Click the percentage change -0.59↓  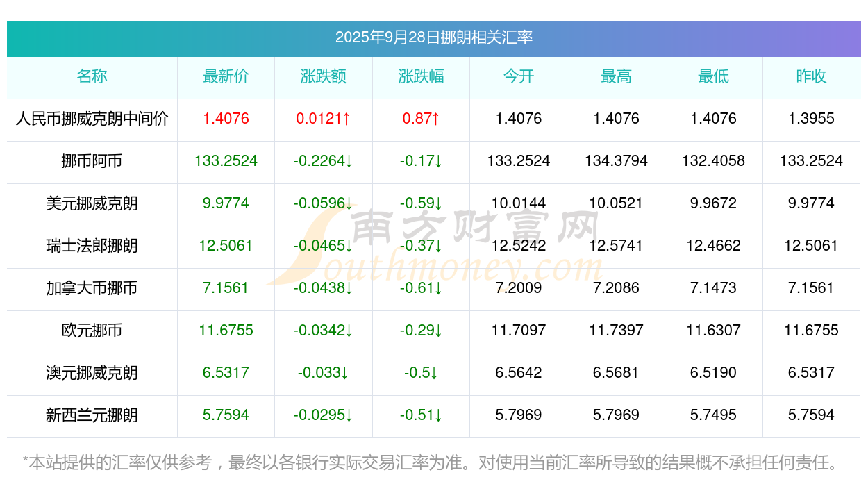point(421,203)
